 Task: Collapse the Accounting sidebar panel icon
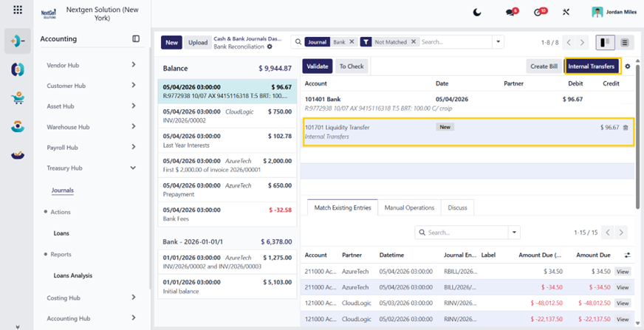point(136,38)
